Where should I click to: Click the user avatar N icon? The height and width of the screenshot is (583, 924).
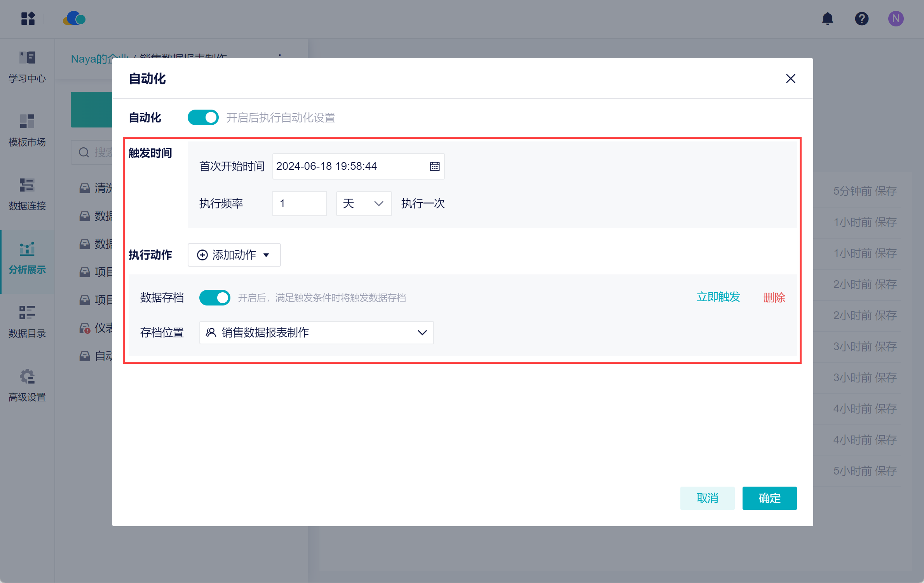(896, 19)
